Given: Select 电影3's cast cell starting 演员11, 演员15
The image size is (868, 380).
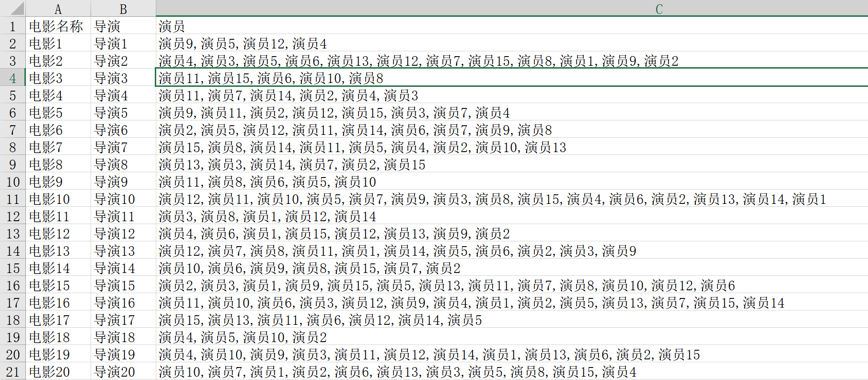Looking at the screenshot, I should click(512, 78).
